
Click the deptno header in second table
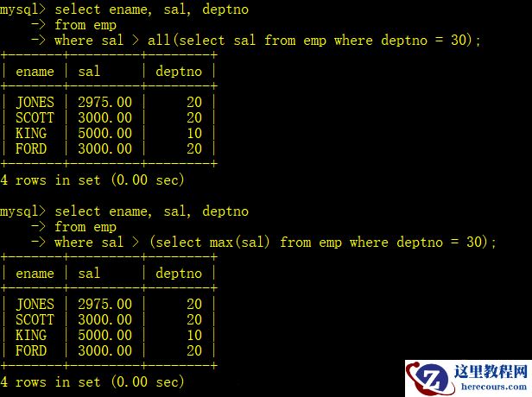point(179,274)
